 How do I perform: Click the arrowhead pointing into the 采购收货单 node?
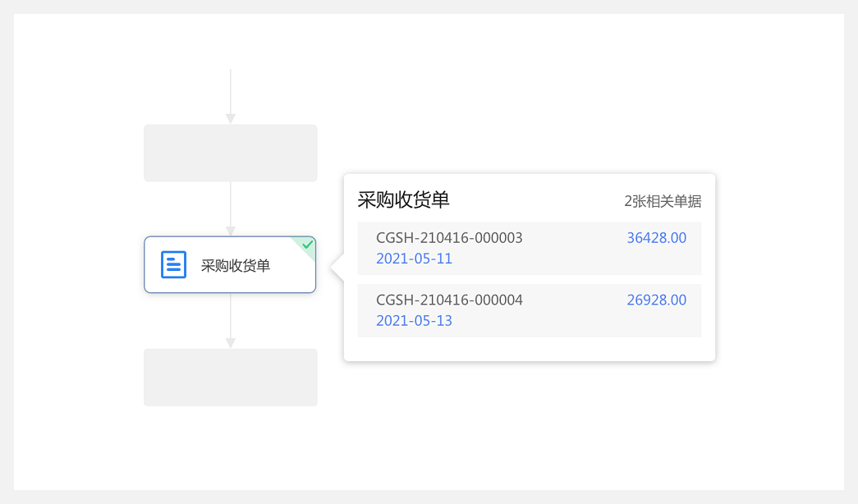[231, 231]
